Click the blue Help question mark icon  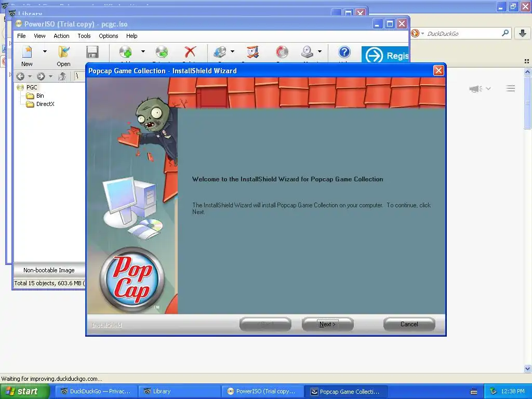(344, 52)
